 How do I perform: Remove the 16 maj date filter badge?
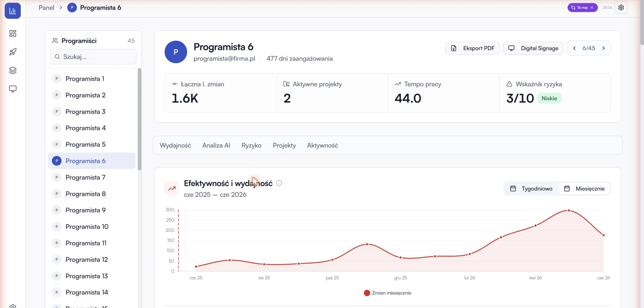click(592, 8)
